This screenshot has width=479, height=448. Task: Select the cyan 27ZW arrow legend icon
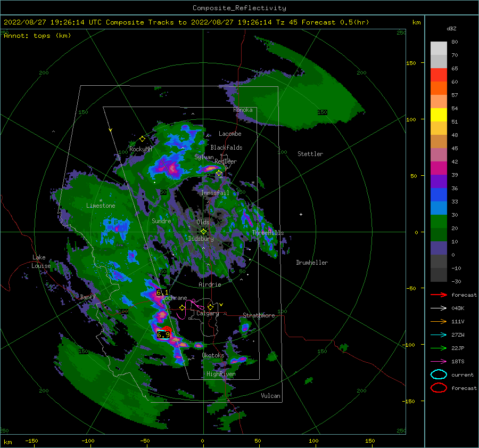click(439, 335)
